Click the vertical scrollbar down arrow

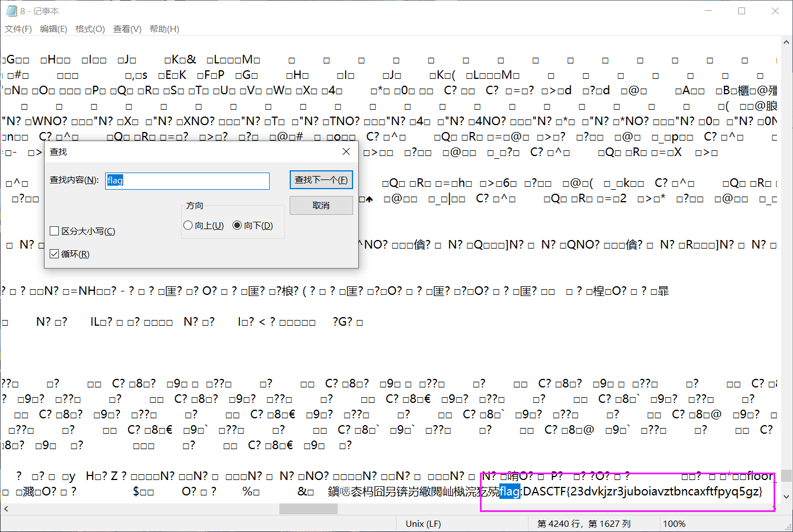[787, 497]
